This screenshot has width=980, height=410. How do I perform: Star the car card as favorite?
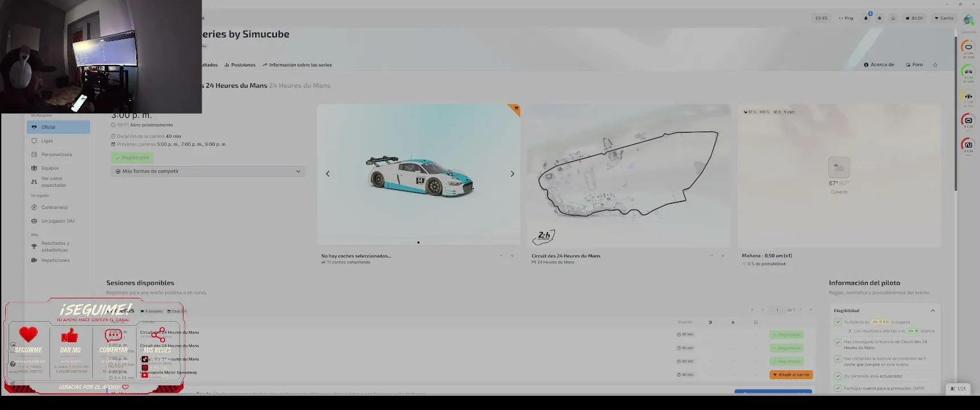(512, 256)
